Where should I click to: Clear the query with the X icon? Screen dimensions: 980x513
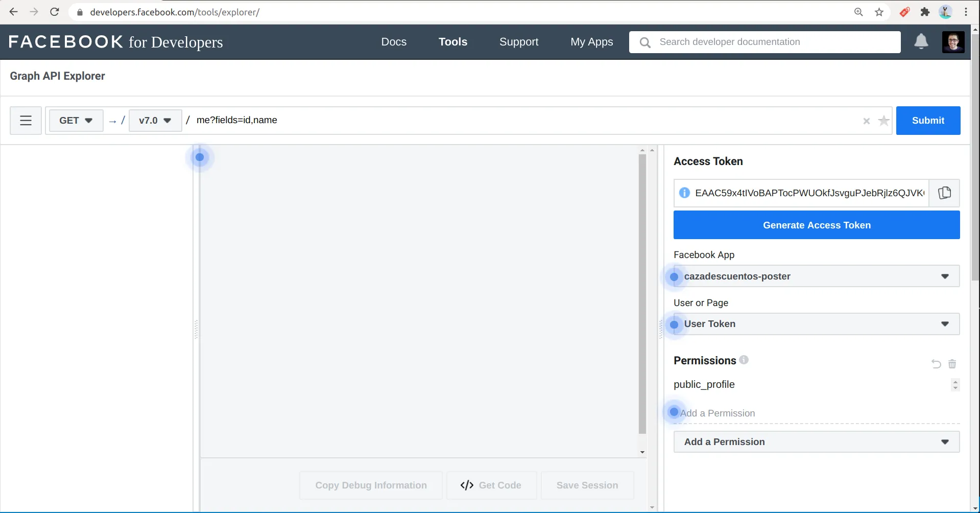point(866,121)
